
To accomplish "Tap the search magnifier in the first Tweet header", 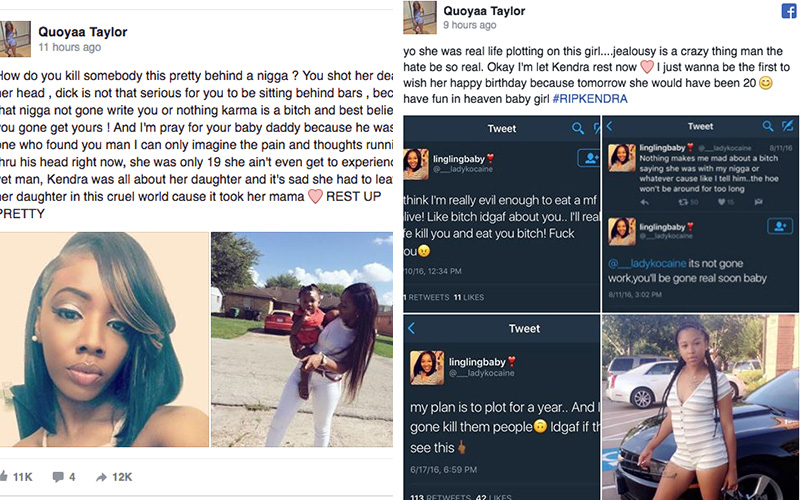I will coord(578,128).
